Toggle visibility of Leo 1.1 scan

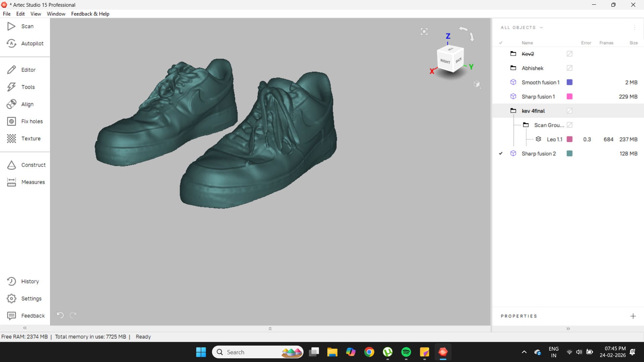pos(501,139)
